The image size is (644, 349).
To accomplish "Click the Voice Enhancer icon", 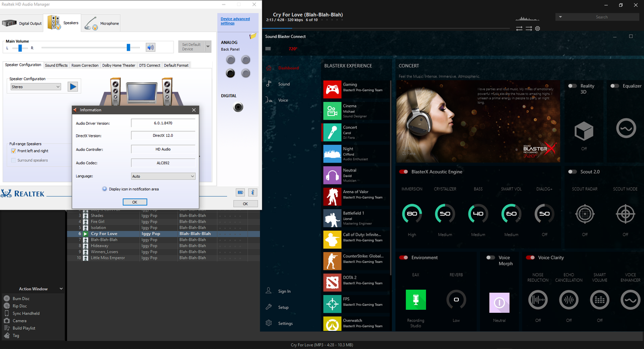I will (x=630, y=300).
